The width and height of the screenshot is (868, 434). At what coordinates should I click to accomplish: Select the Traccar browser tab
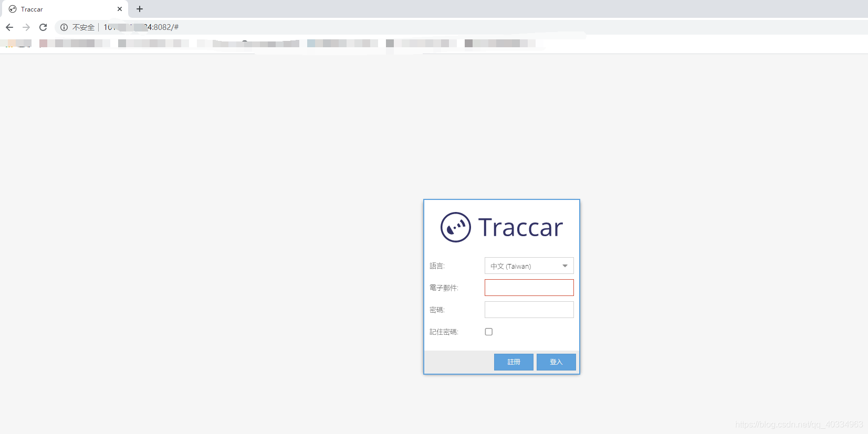(x=65, y=9)
